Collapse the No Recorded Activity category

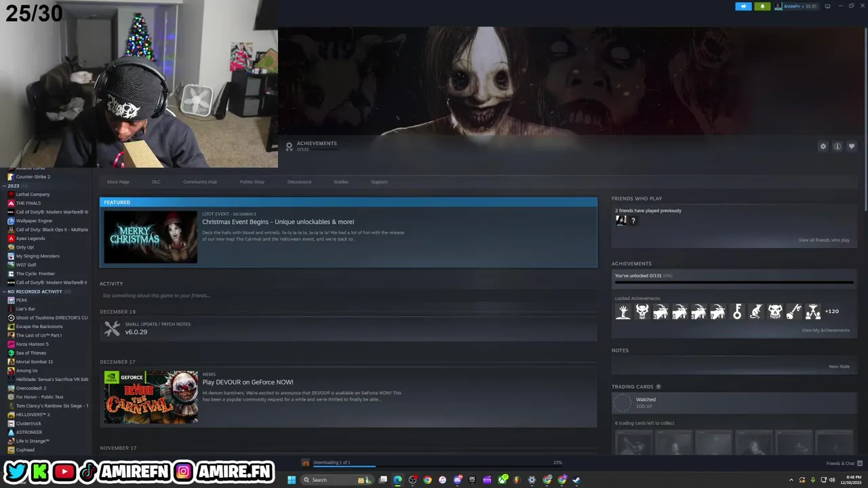click(x=5, y=291)
